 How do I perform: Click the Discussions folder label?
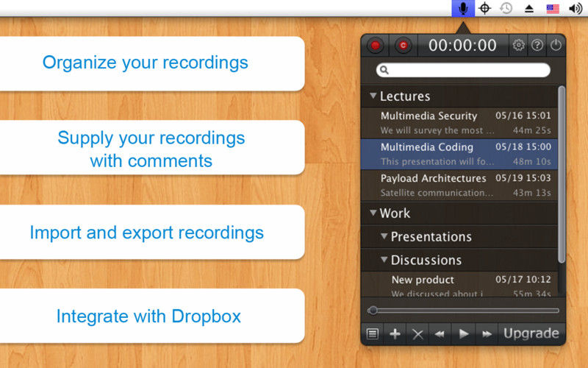point(426,260)
